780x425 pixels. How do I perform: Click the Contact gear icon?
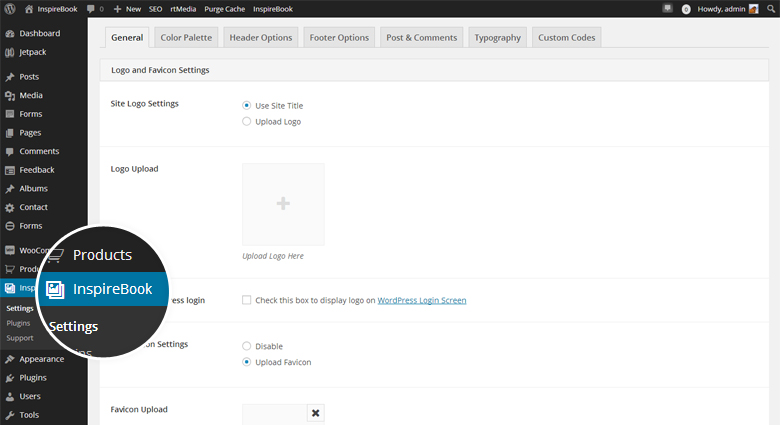pos(10,208)
